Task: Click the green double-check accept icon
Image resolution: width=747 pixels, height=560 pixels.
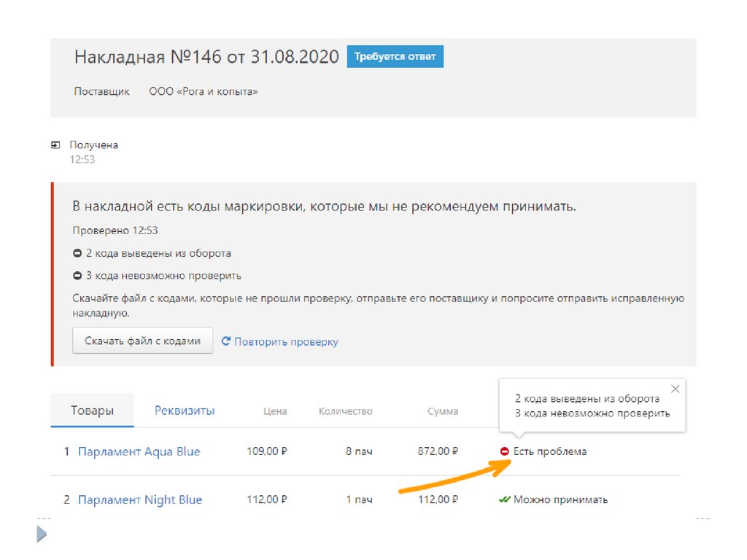Action: (x=504, y=500)
